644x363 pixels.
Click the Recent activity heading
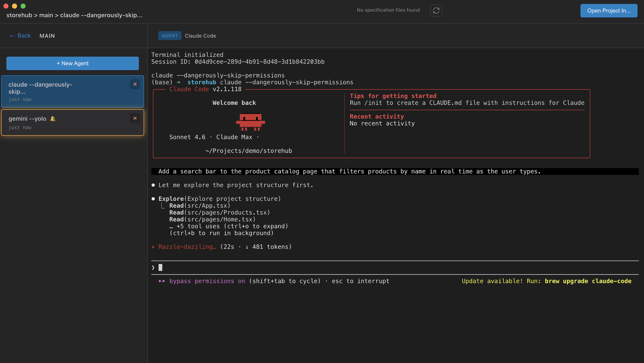pos(377,116)
